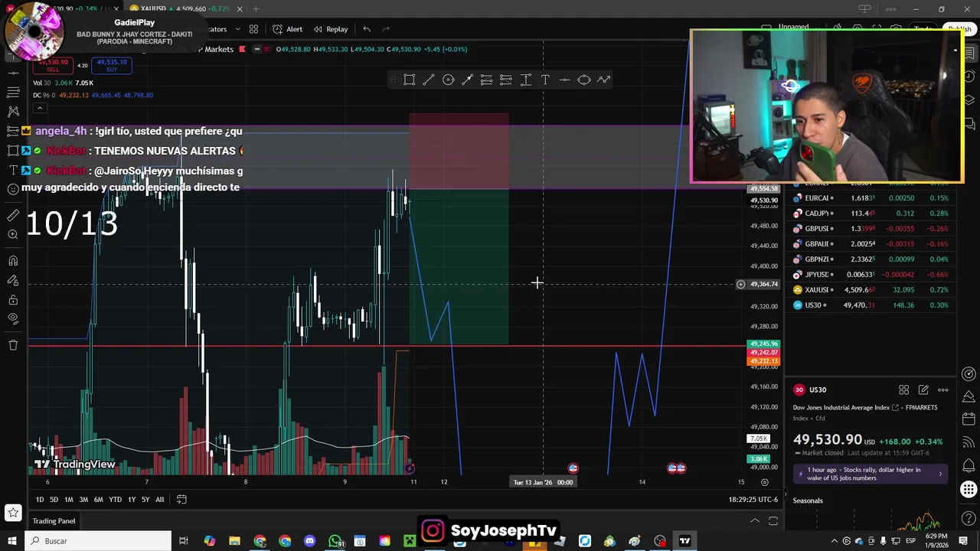Choose the text 'T' tool in floating toolbar
980x551 pixels.
[545, 80]
